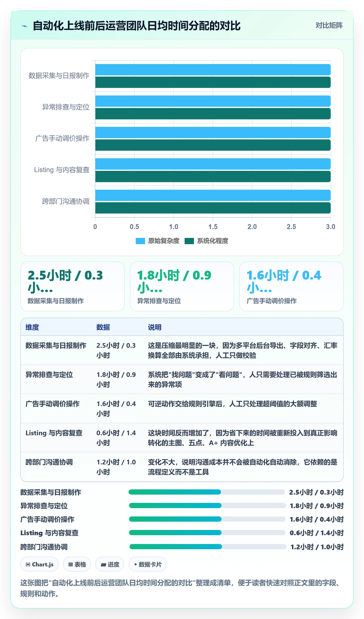Toggle the 系统化程度 legend color swatch
The width and height of the screenshot is (364, 619).
pos(189,241)
